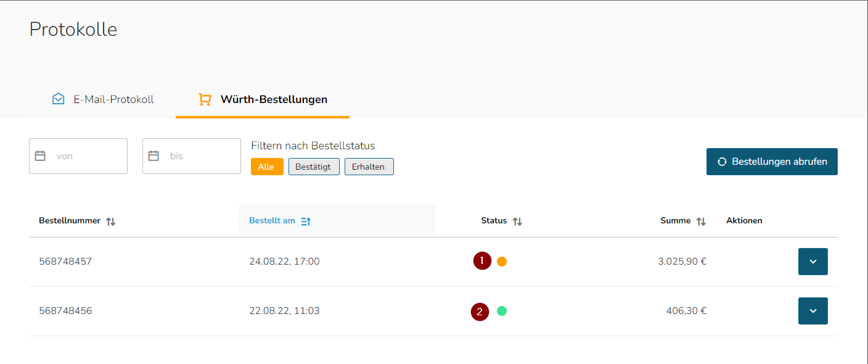Toggle the Erhalten status filter

[x=369, y=167]
